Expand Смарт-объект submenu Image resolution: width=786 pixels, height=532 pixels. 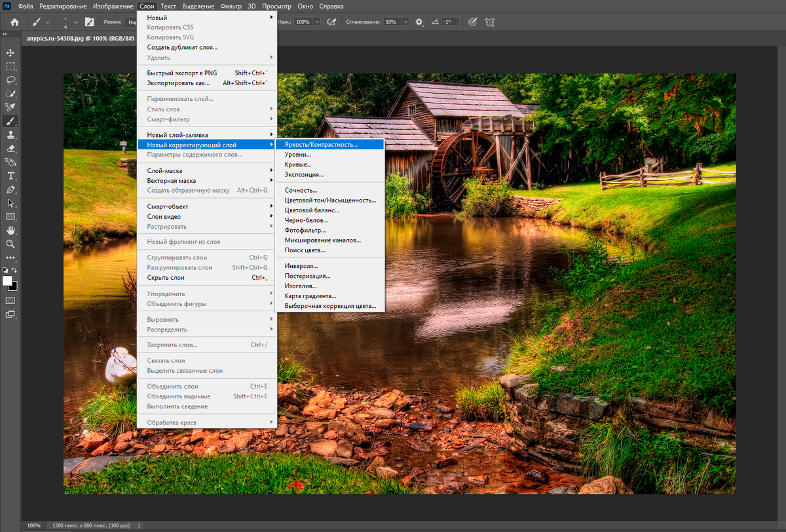(x=206, y=206)
